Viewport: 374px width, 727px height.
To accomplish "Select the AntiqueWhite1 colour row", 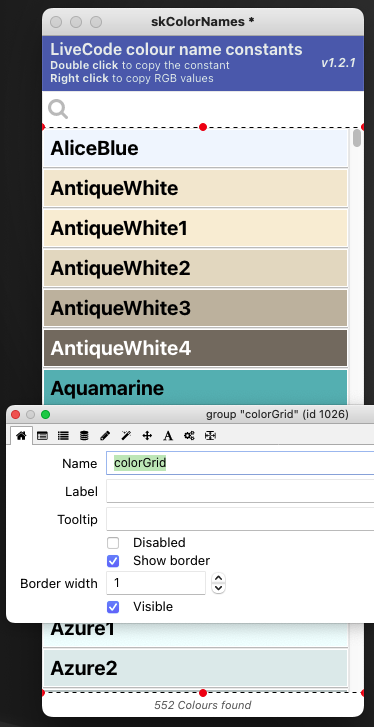I will pos(195,228).
